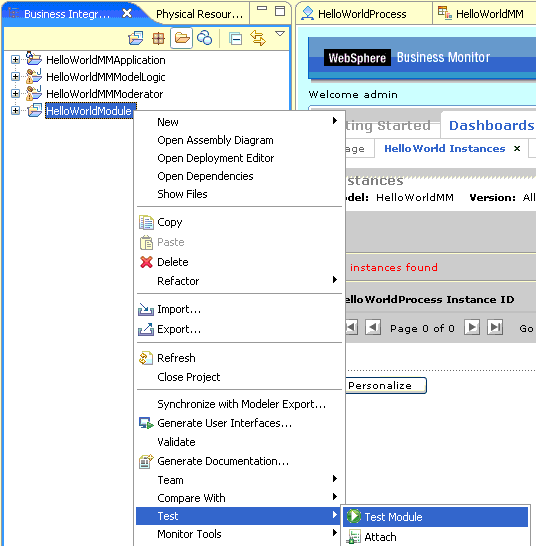Choose Open Dependencies from context menu
The height and width of the screenshot is (546, 536).
click(x=239, y=176)
